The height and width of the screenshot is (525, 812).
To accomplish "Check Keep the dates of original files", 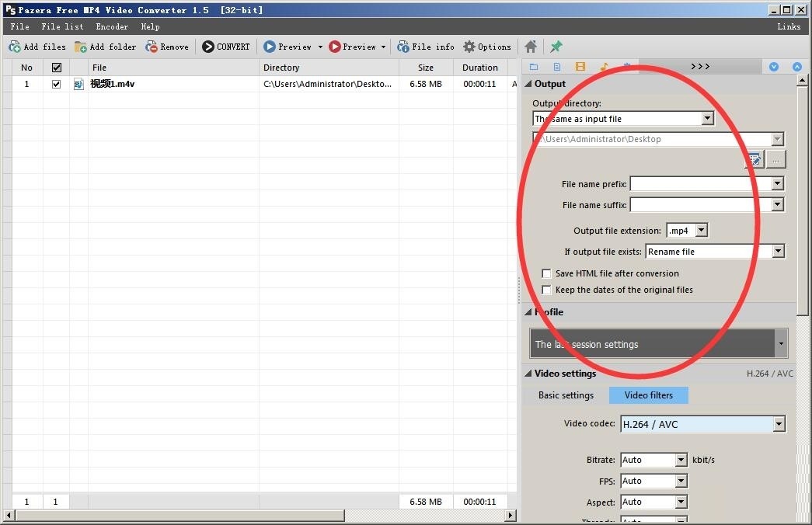I will pos(546,290).
